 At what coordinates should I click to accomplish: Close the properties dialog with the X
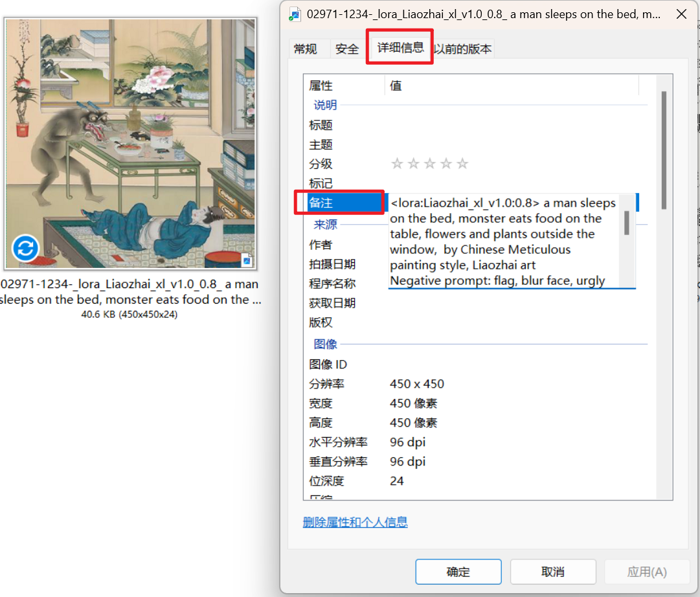pyautogui.click(x=681, y=14)
